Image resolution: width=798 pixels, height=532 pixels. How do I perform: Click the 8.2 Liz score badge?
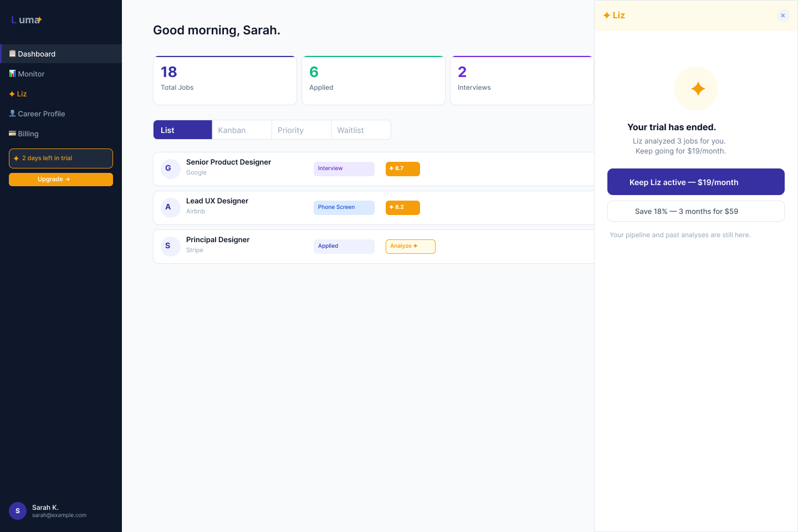pyautogui.click(x=403, y=208)
